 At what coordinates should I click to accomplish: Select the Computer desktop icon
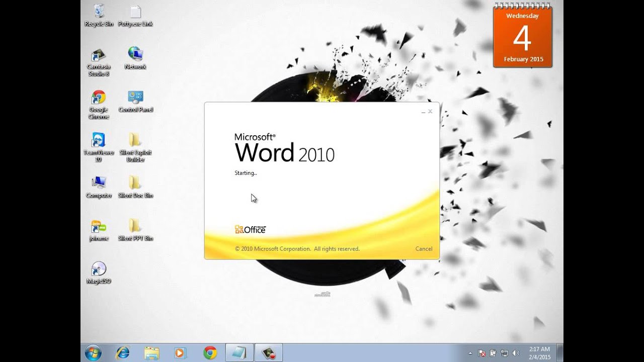99,187
